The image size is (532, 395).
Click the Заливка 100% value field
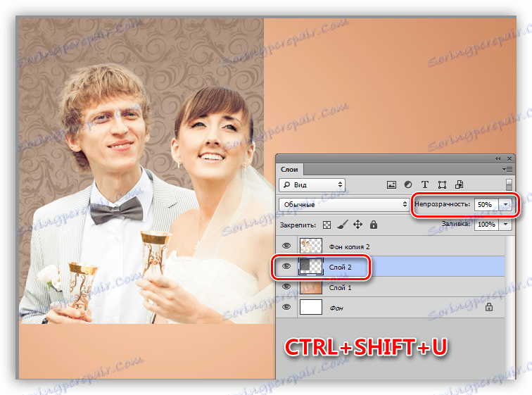486,225
